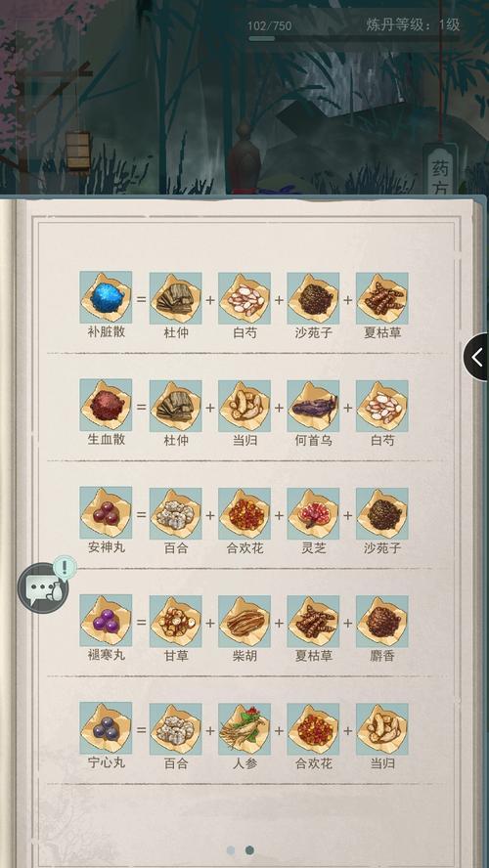489x868 pixels.
Task: Tap the 生血散 red powder icon
Action: (x=106, y=405)
